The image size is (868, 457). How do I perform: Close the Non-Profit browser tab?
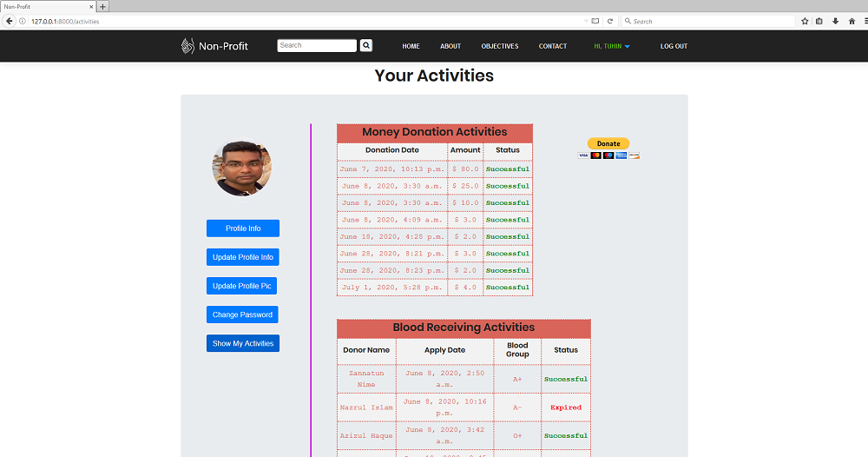[91, 7]
